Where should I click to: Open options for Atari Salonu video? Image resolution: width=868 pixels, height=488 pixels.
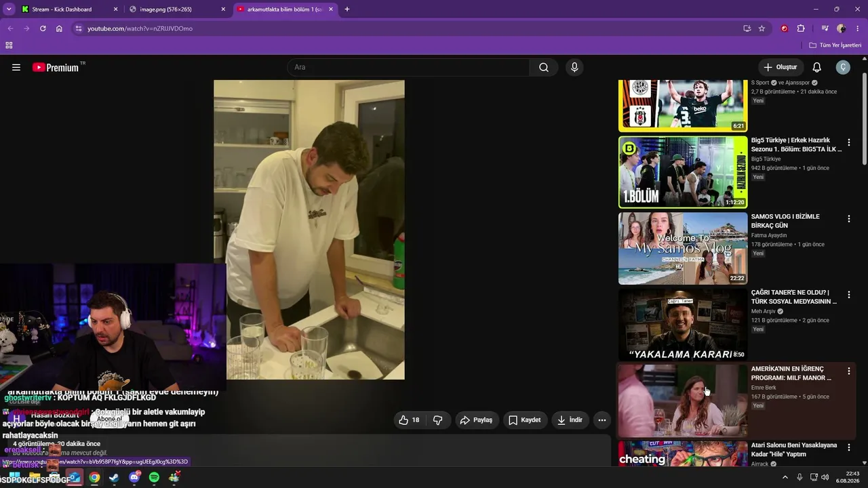(x=848, y=447)
